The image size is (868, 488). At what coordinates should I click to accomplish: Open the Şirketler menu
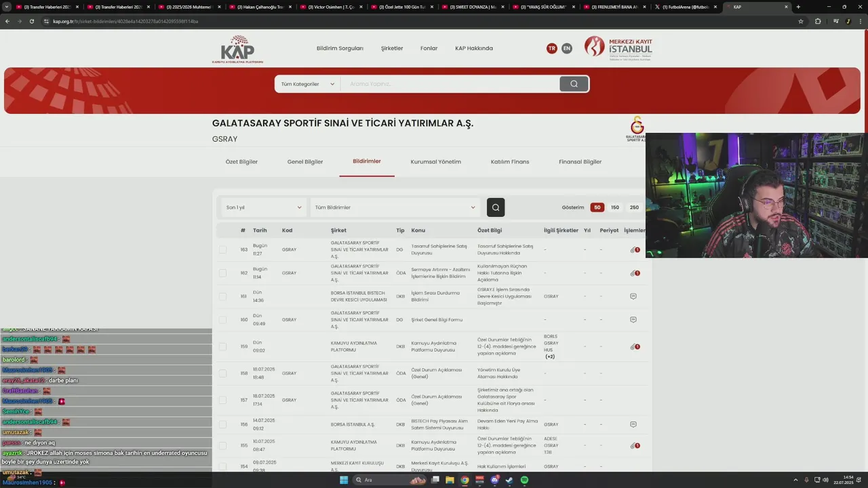[x=392, y=48]
